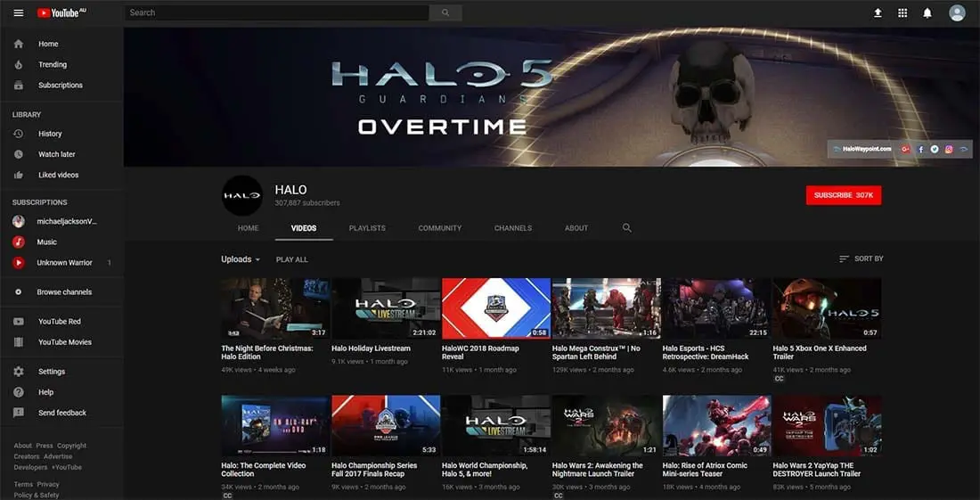The image size is (980, 500).
Task: Open Halo Holiday Livestream thumbnail
Action: (386, 308)
